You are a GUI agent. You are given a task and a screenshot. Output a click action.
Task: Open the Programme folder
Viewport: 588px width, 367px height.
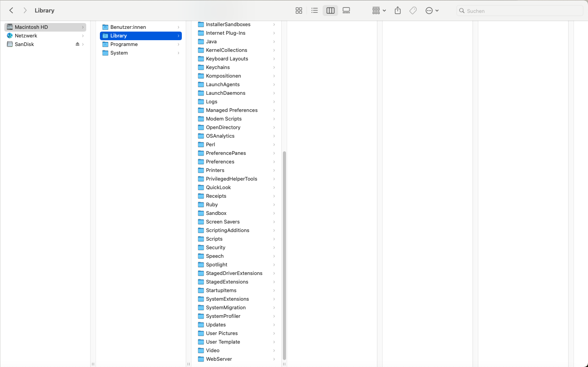pos(141,44)
